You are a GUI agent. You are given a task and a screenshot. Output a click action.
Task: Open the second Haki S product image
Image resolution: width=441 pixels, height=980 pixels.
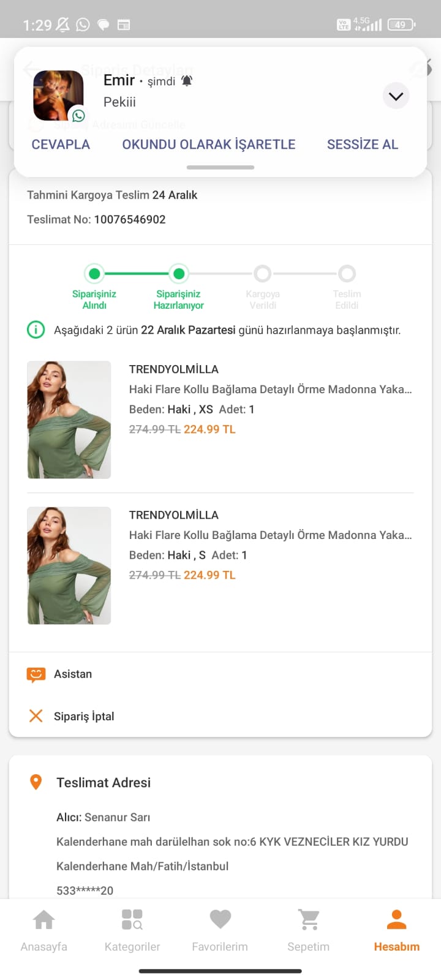pyautogui.click(x=69, y=565)
